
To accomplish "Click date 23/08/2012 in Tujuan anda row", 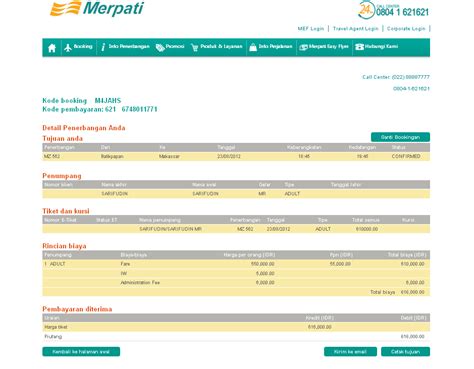I will tap(229, 156).
